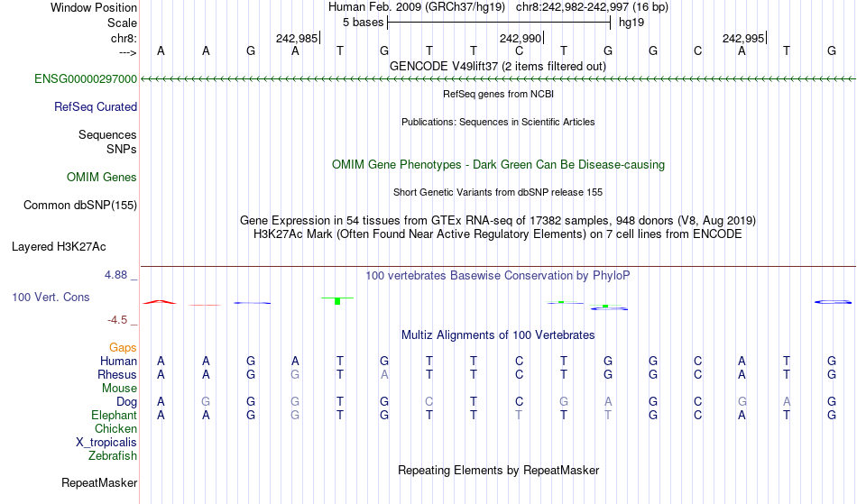Click the chr8:242,982-242,997 (16 bp) position text
The width and height of the screenshot is (857, 504).
(592, 7)
